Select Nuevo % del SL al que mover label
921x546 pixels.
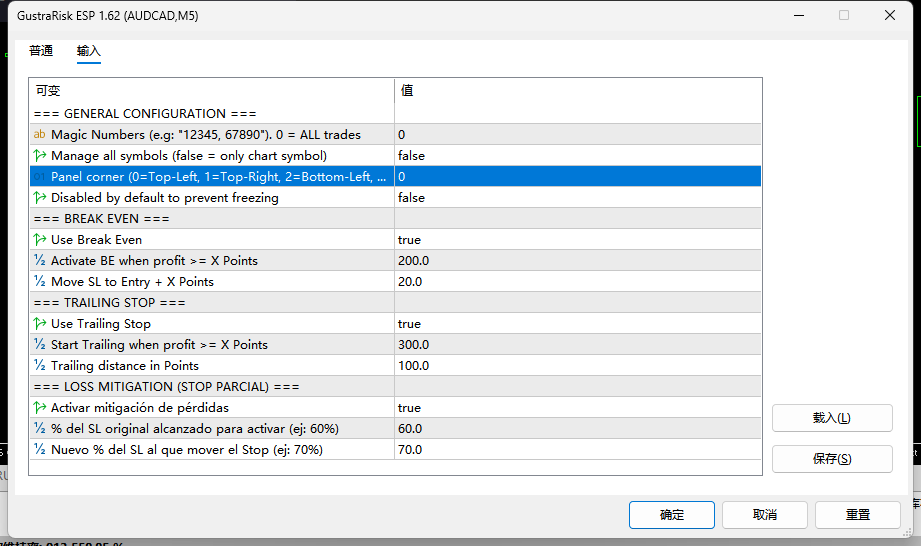(x=187, y=450)
